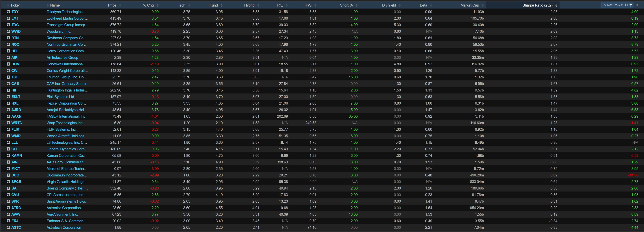Open Lockheed Martin Corporation link

pyautogui.click(x=68, y=18)
